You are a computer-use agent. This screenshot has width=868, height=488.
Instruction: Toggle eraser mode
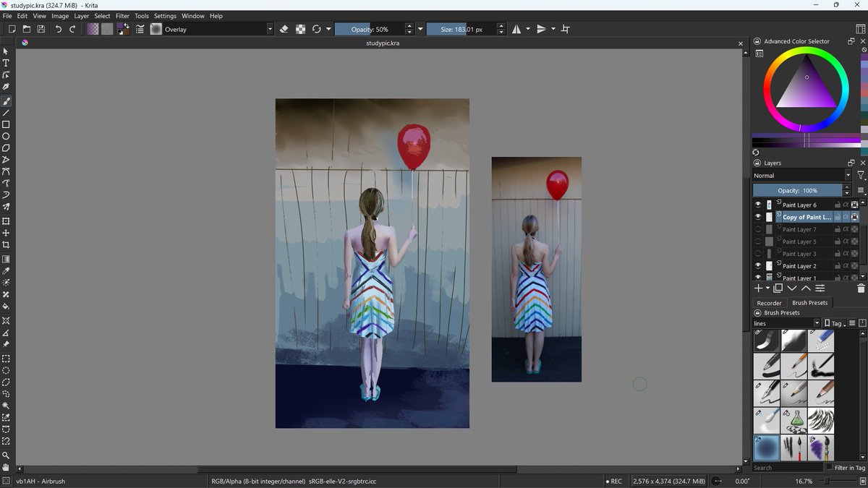(284, 29)
